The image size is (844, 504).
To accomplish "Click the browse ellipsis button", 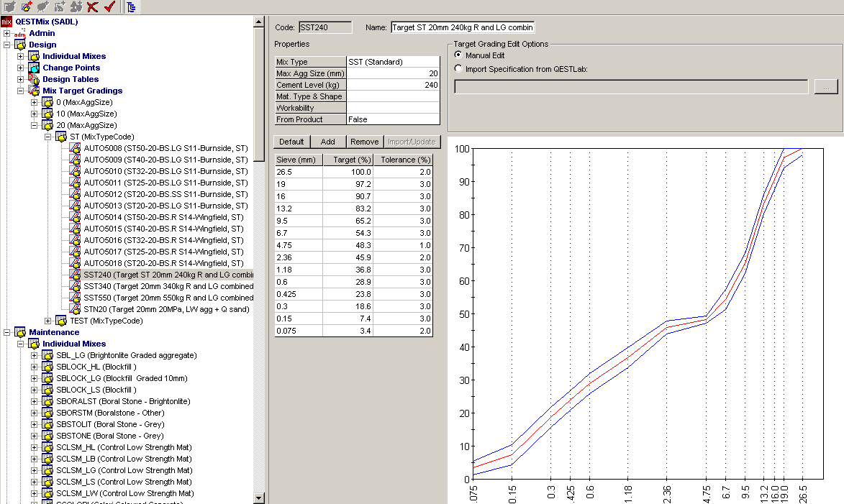I will 826,87.
